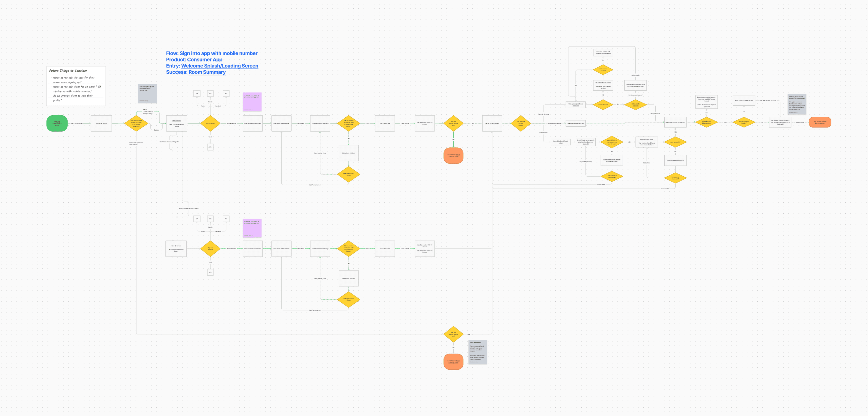Select the 'Flow: Sign into app with mobile number' title
Image resolution: width=868 pixels, height=416 pixels.
click(x=212, y=53)
